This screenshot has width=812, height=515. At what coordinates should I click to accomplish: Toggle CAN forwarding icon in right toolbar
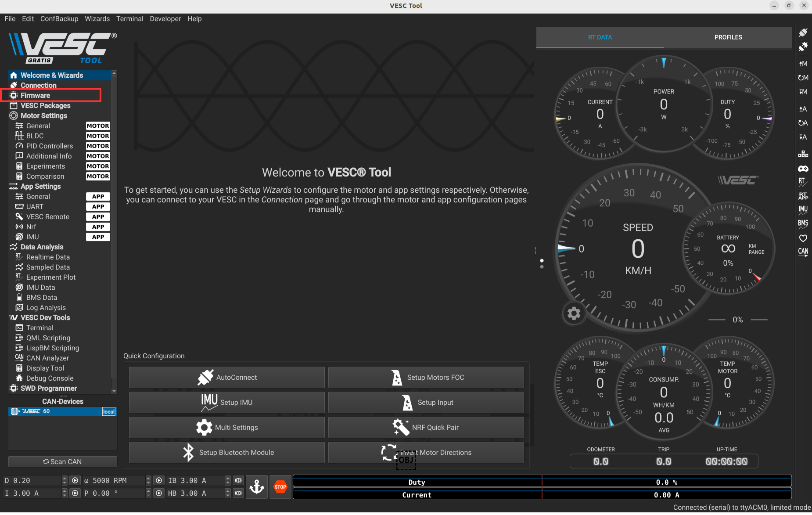coord(803,252)
